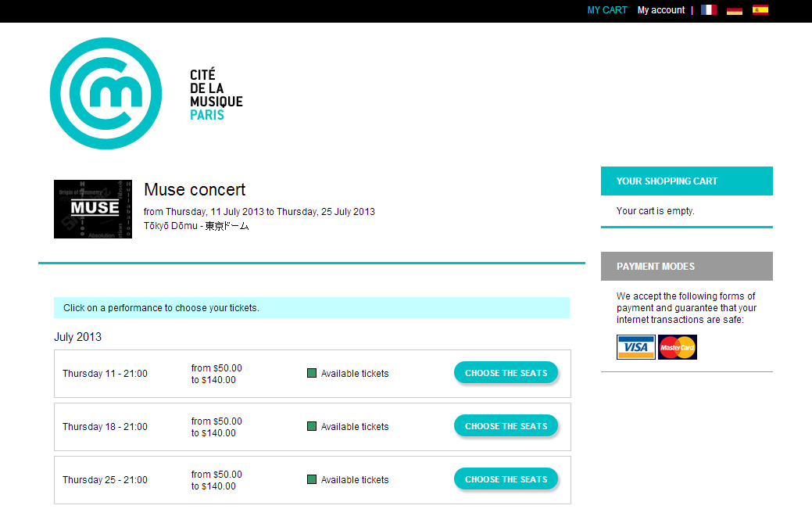This screenshot has width=812, height=509.
Task: Click the Muse concert title
Action: point(195,190)
